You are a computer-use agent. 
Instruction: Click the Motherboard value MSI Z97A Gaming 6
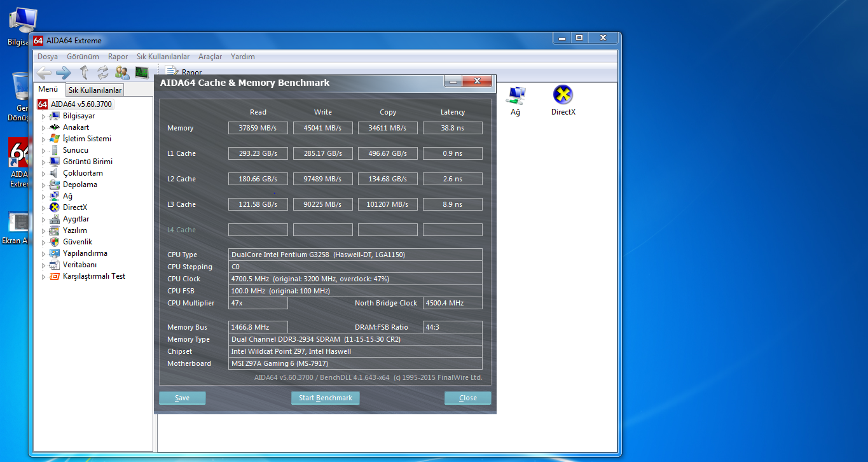[355, 363]
